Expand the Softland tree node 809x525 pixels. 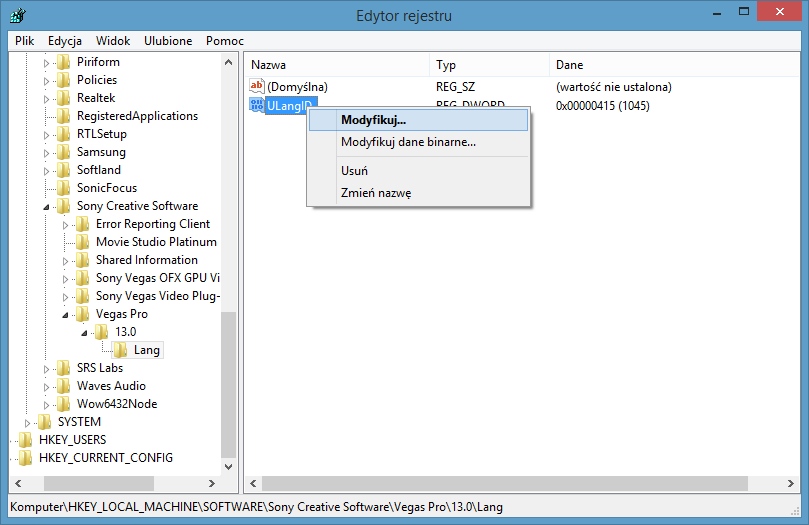pos(46,171)
